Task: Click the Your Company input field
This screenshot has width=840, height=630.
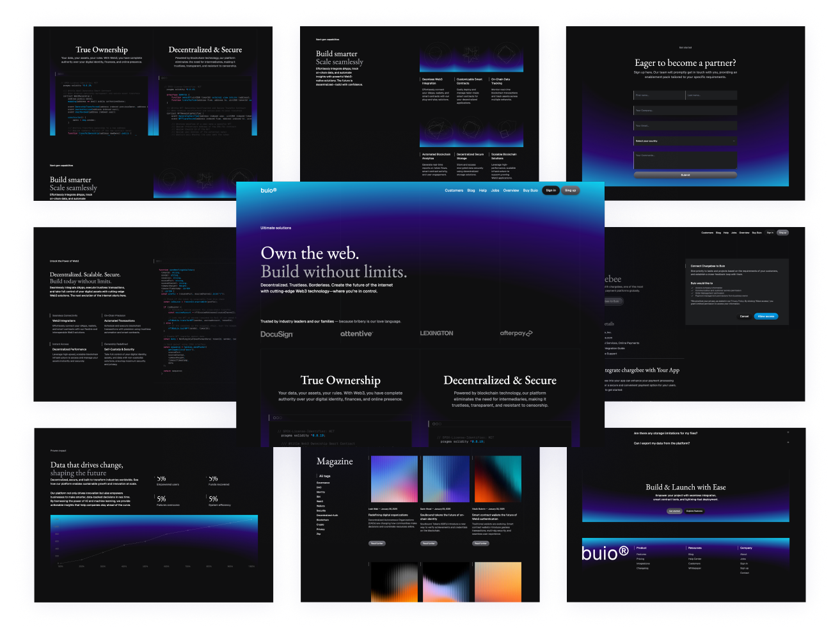Action: [685, 111]
